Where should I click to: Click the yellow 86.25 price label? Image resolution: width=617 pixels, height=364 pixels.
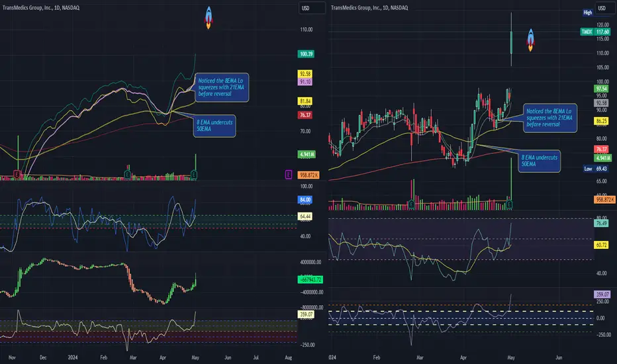point(601,121)
